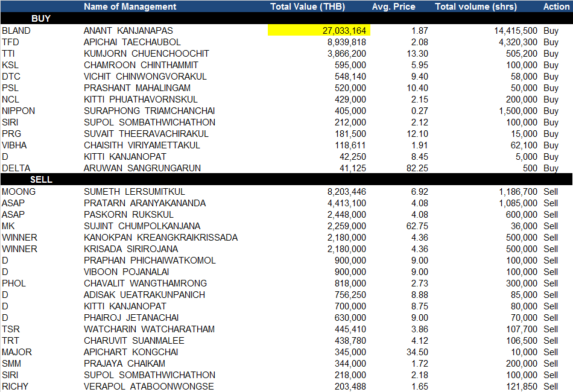573x392 pixels.
Task: Select the MOONG ticker cell
Action: [19, 191]
